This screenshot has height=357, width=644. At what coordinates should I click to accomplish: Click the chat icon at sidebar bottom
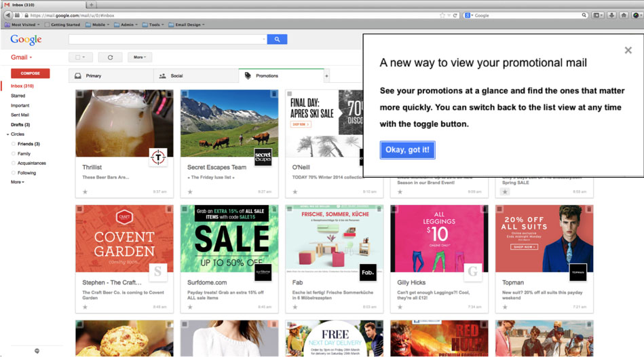pyautogui.click(x=37, y=351)
